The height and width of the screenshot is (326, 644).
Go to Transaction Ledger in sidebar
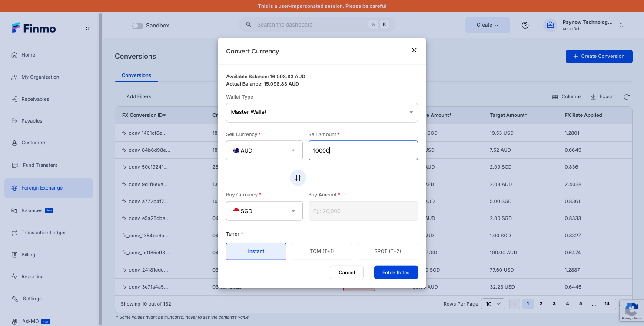click(43, 233)
